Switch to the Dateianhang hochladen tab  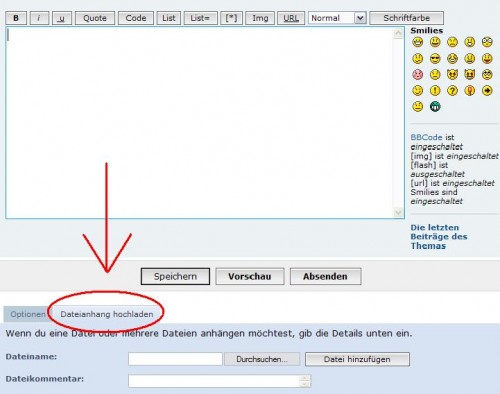[x=107, y=314]
